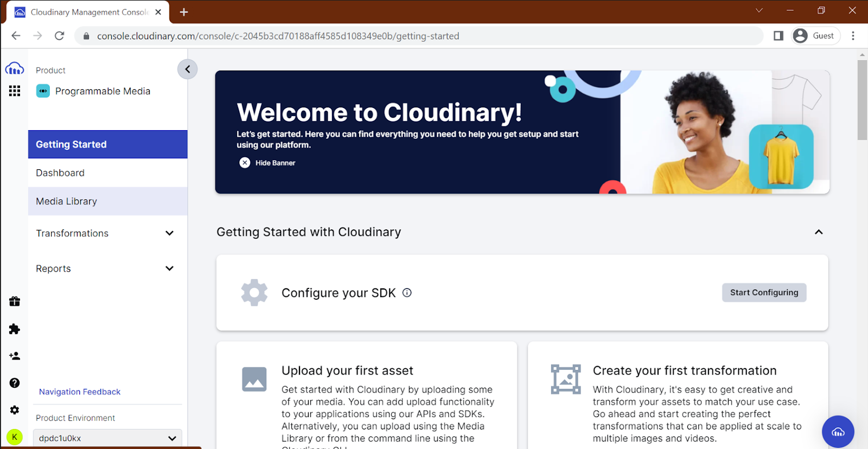Screen dimensions: 868x449
Task: Click the Product Environment label
Action: (75, 418)
